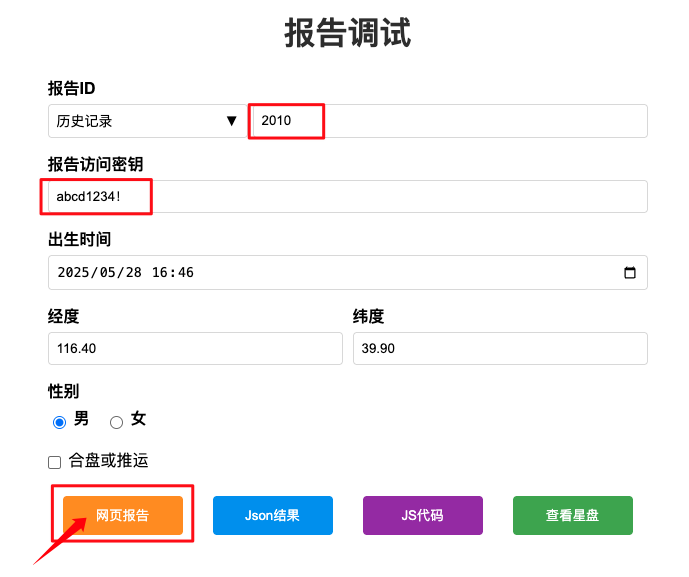Viewport: 689px width, 577px height.
Task: Expand the 历史记录 dropdown
Action: (x=147, y=121)
